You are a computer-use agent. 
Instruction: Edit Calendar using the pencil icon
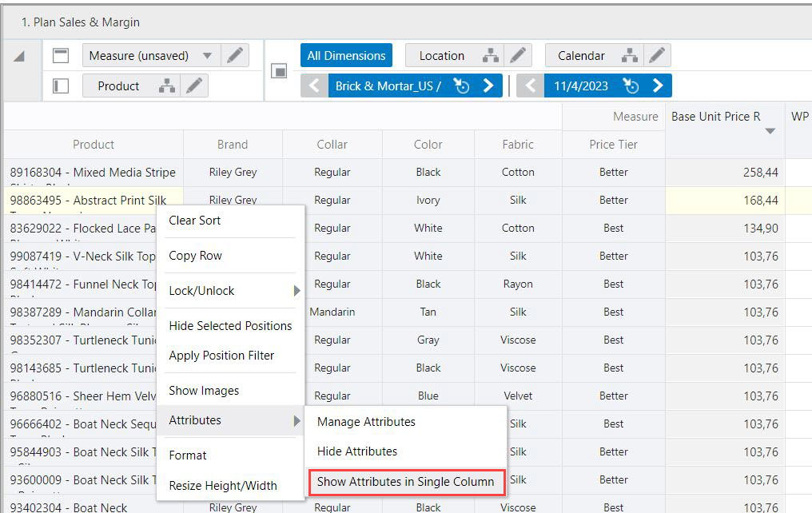tap(657, 55)
